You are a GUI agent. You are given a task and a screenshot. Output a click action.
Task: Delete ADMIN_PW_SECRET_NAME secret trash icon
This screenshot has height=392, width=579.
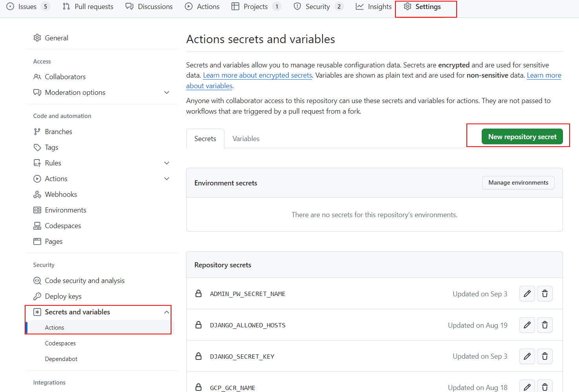pyautogui.click(x=545, y=294)
